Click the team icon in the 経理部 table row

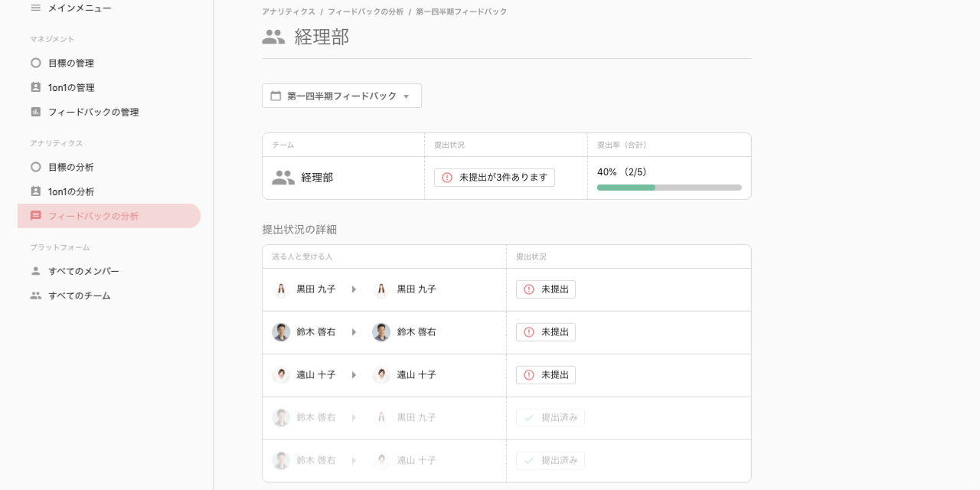pos(283,178)
